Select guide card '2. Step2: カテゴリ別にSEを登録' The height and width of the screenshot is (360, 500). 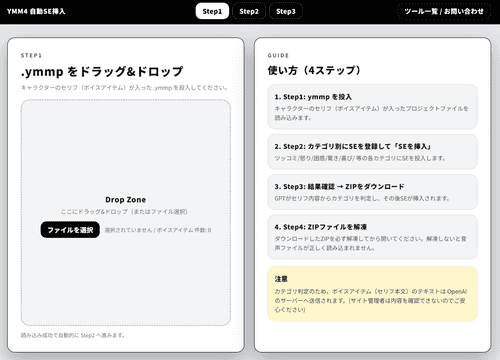click(x=372, y=152)
